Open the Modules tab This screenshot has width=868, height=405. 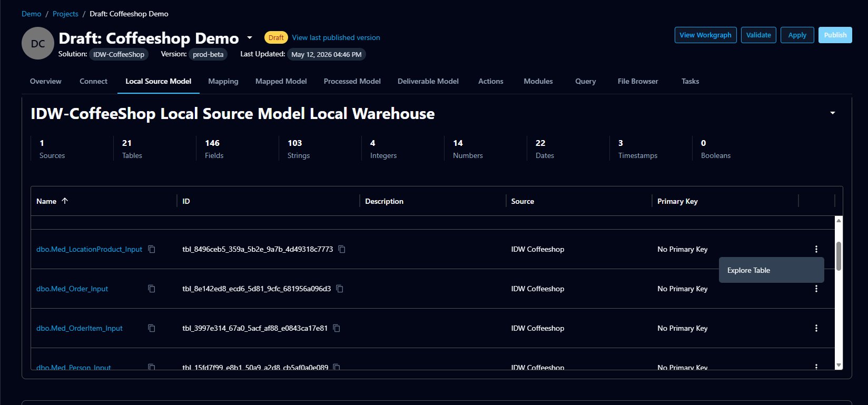tap(538, 81)
